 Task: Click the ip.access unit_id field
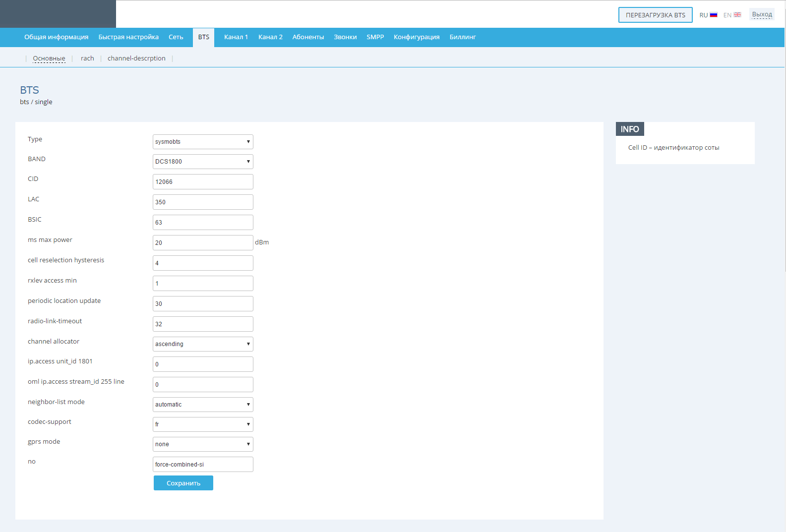[203, 364]
